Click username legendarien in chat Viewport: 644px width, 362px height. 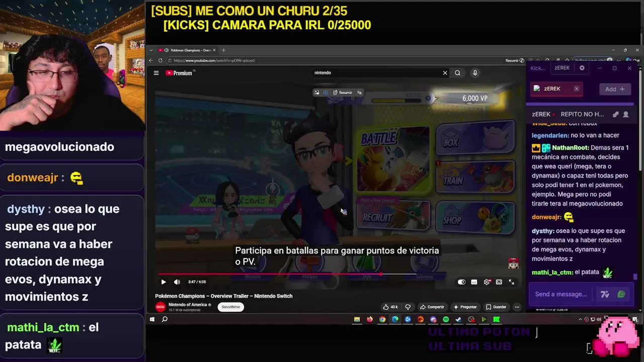pyautogui.click(x=550, y=135)
